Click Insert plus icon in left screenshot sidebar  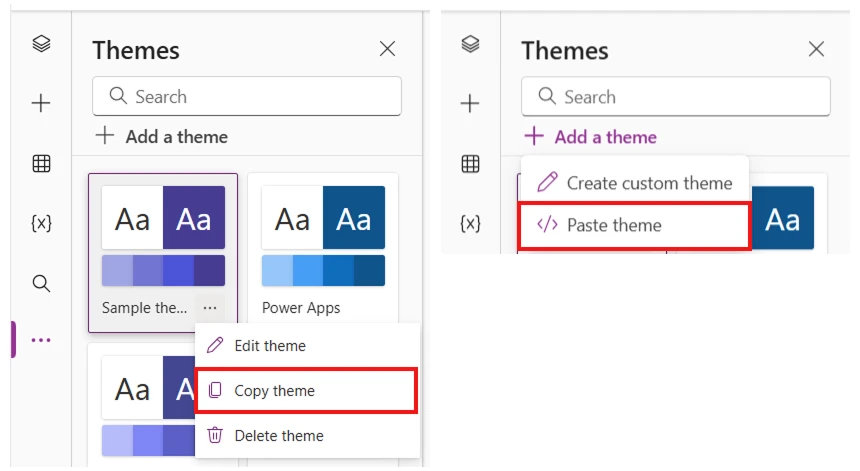[41, 103]
